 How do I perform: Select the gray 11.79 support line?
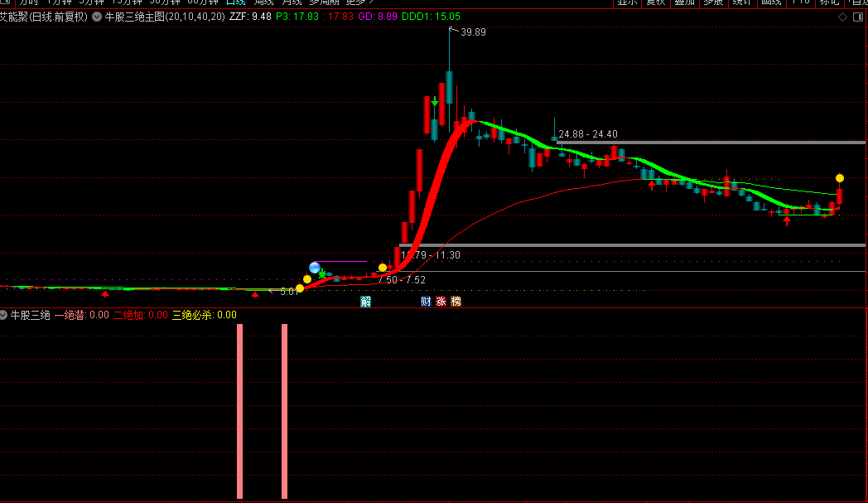632,244
